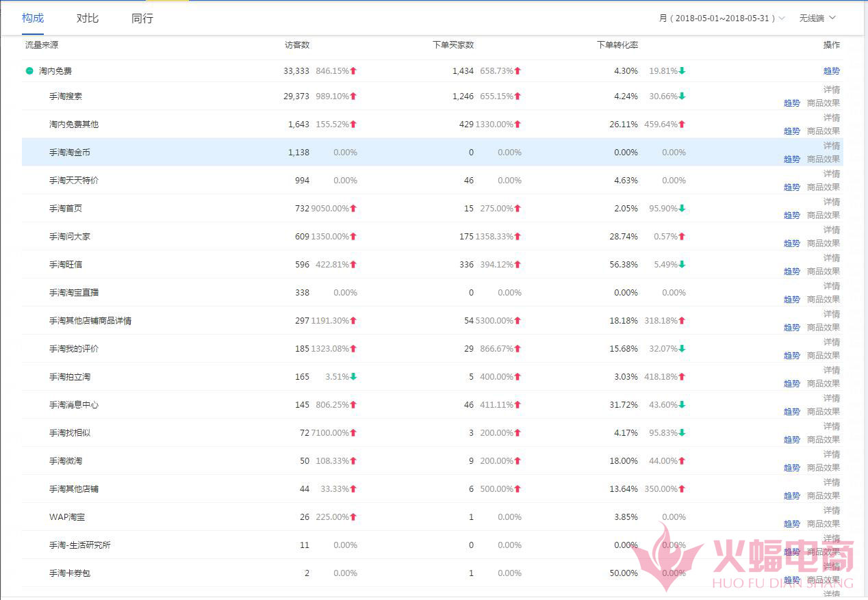Select the 手淘旺信 row label
The height and width of the screenshot is (600, 868).
[66, 265]
